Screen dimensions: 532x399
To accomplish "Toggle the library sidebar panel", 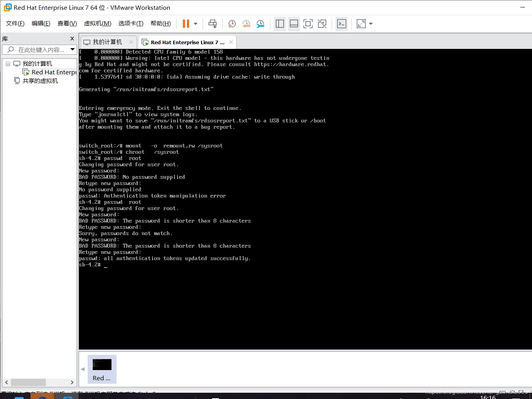I will pos(280,24).
